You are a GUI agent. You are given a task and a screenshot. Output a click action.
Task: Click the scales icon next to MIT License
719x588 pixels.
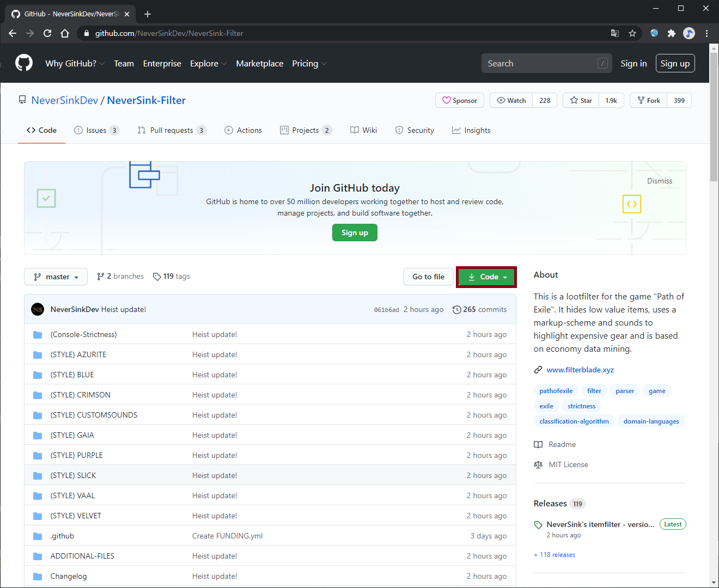click(x=538, y=464)
